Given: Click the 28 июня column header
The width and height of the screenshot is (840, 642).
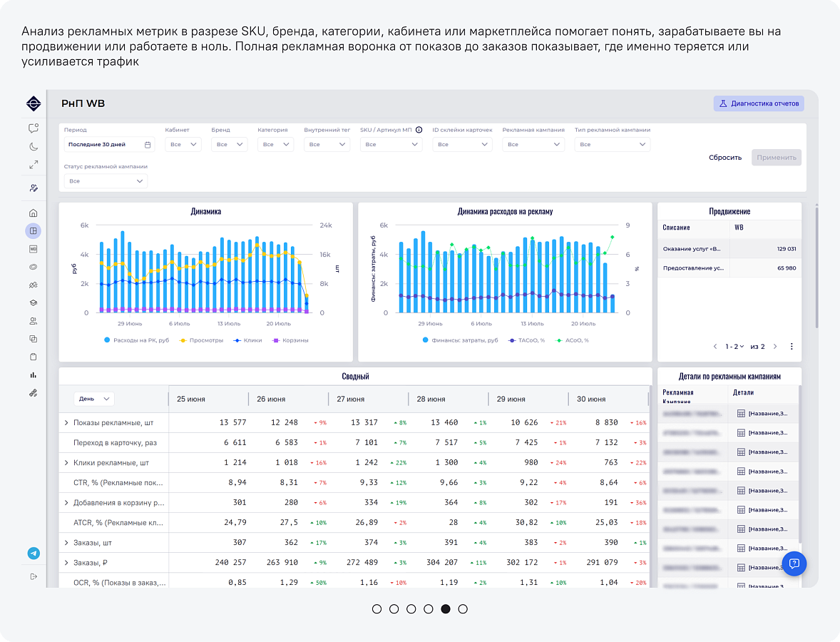Looking at the screenshot, I should click(x=431, y=399).
